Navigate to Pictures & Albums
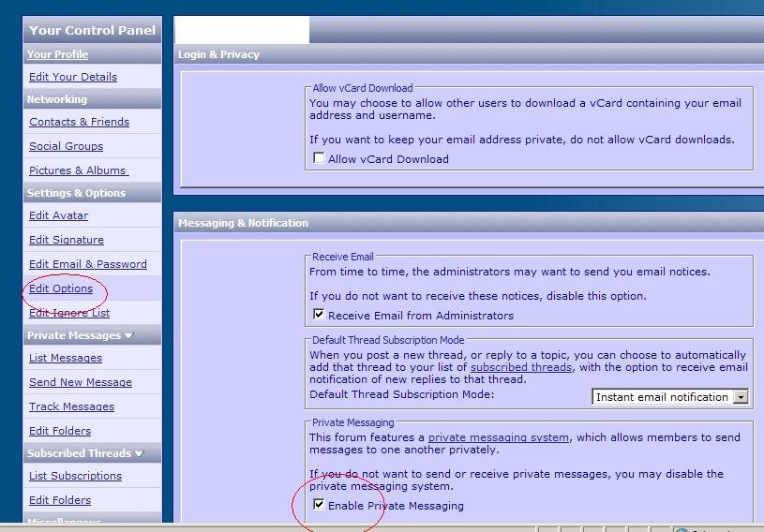The height and width of the screenshot is (532, 764). pos(78,170)
